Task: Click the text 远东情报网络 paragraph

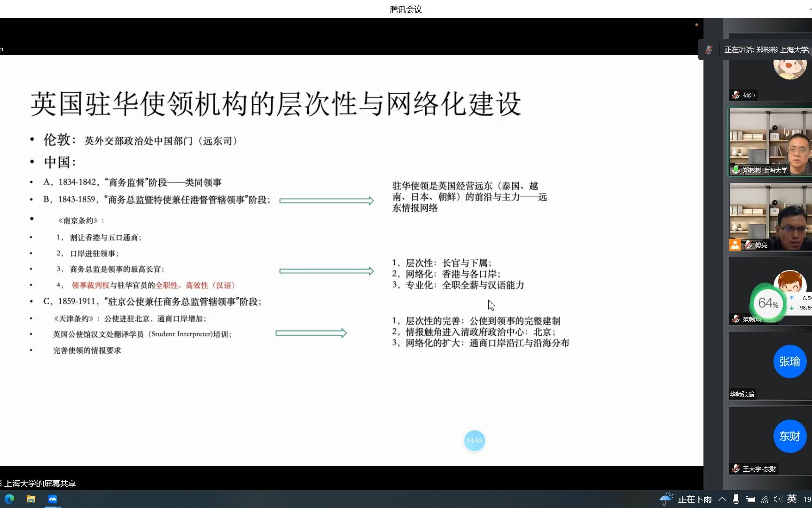Action: tap(470, 197)
